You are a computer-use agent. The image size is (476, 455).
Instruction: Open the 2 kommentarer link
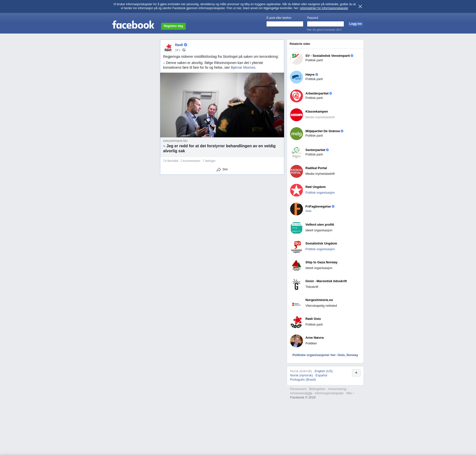point(190,161)
